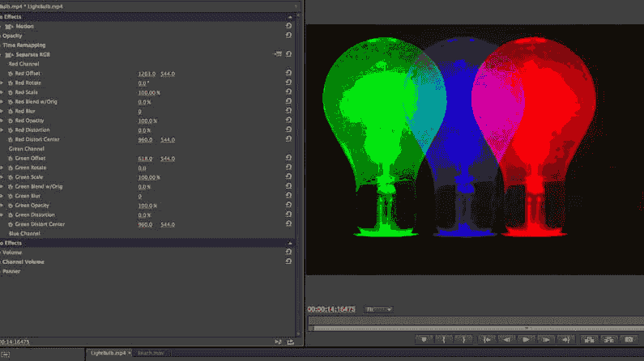Click Effect Controls vertical scrollbar
644x361 pixels.
tap(298, 174)
